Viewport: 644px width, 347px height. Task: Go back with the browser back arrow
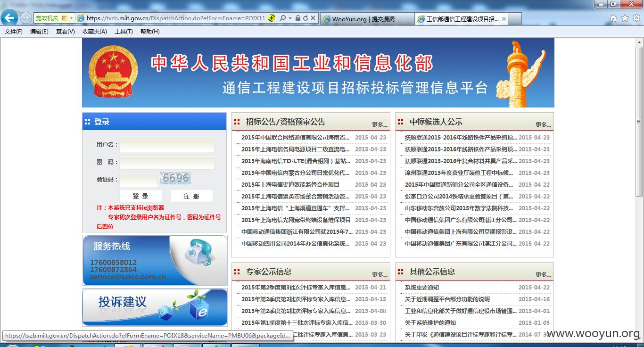(x=9, y=18)
